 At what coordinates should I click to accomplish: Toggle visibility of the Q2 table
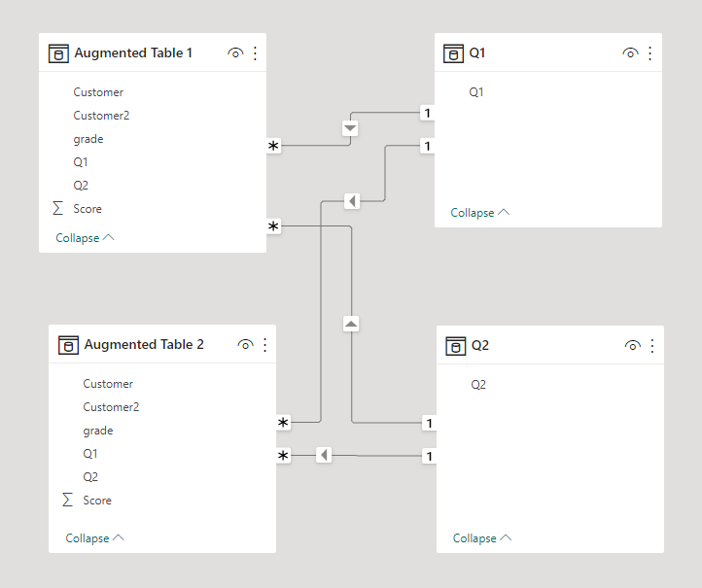click(x=633, y=346)
